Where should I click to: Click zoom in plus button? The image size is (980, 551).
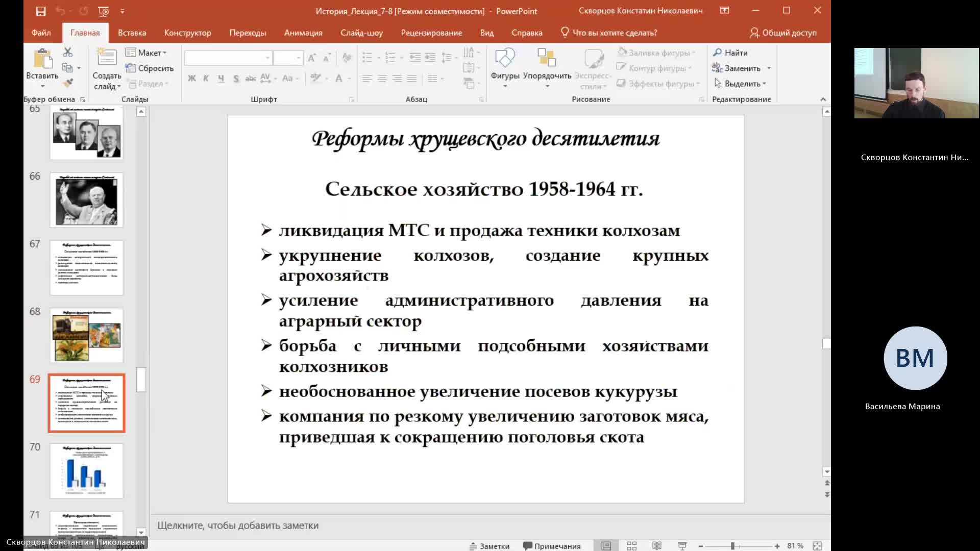[x=777, y=546]
